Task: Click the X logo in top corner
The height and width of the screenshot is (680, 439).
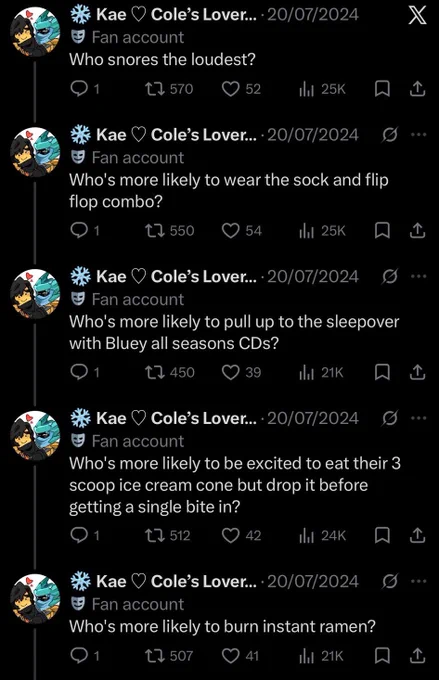Action: pyautogui.click(x=417, y=15)
